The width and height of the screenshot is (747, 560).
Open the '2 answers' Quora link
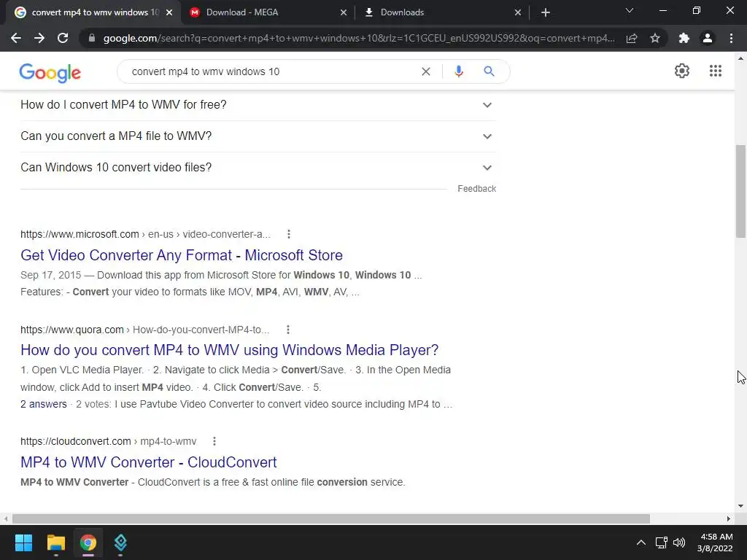tap(43, 404)
